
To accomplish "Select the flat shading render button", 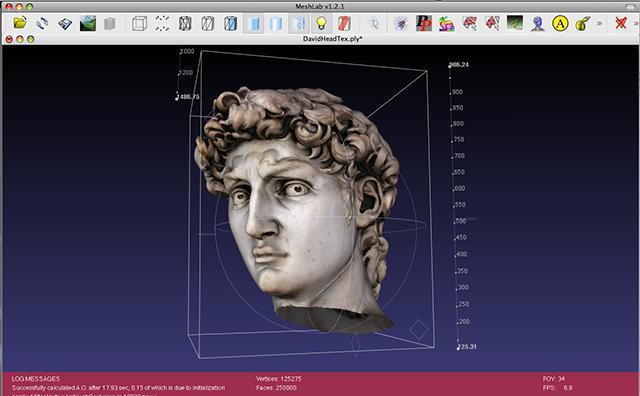I will click(253, 23).
